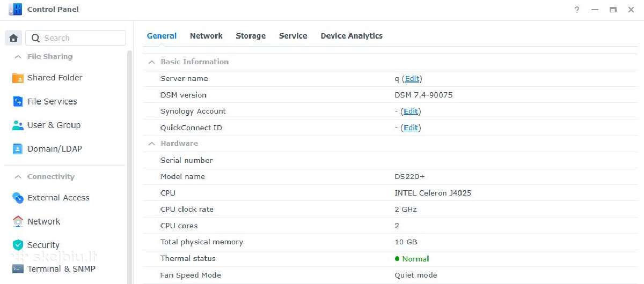
Task: Click the search magnifier icon
Action: click(35, 38)
